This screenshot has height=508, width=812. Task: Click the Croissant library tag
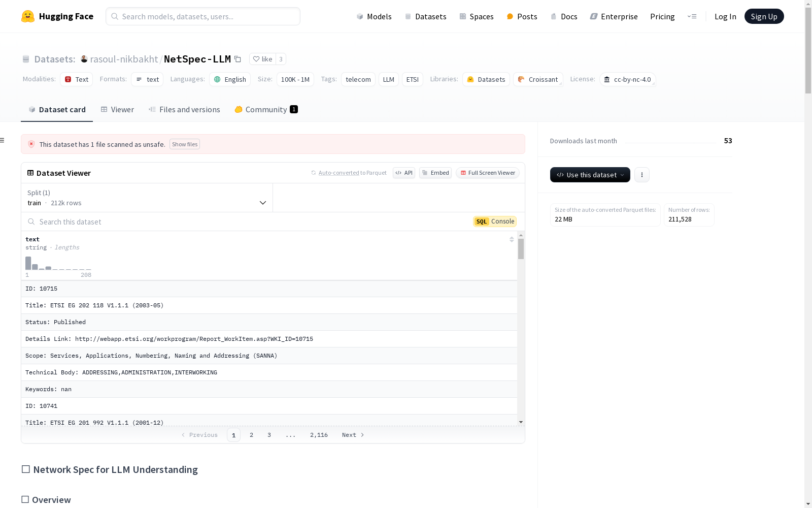[x=538, y=79]
